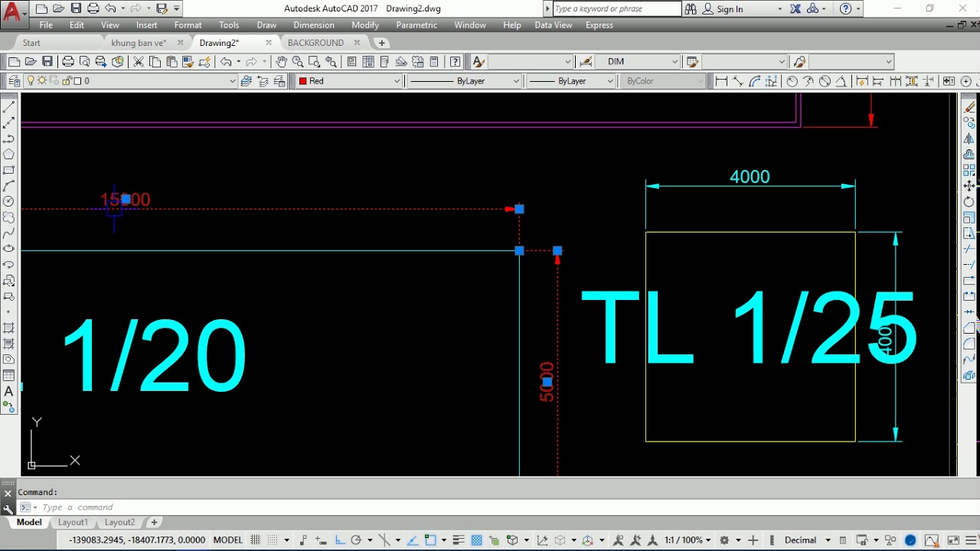Toggle Dynamic Input in the status bar
The height and width of the screenshot is (551, 980).
[x=322, y=540]
